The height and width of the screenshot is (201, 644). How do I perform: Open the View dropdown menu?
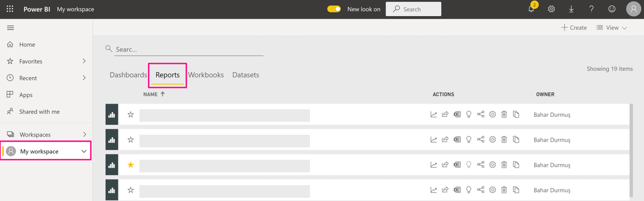pos(612,28)
